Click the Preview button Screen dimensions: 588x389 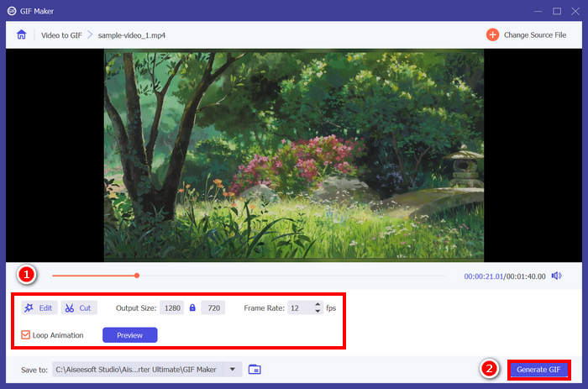pyautogui.click(x=129, y=335)
